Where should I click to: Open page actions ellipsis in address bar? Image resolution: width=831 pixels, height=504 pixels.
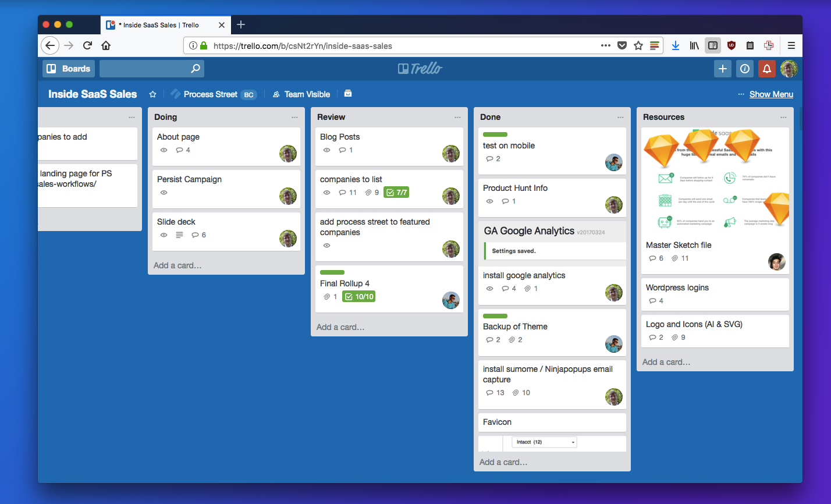coord(606,45)
